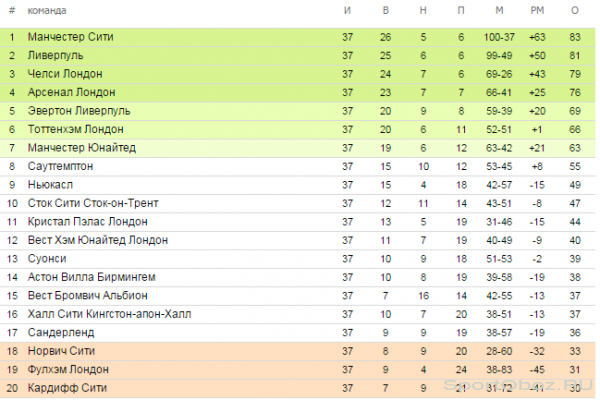Sort by the И games column header

click(x=347, y=10)
